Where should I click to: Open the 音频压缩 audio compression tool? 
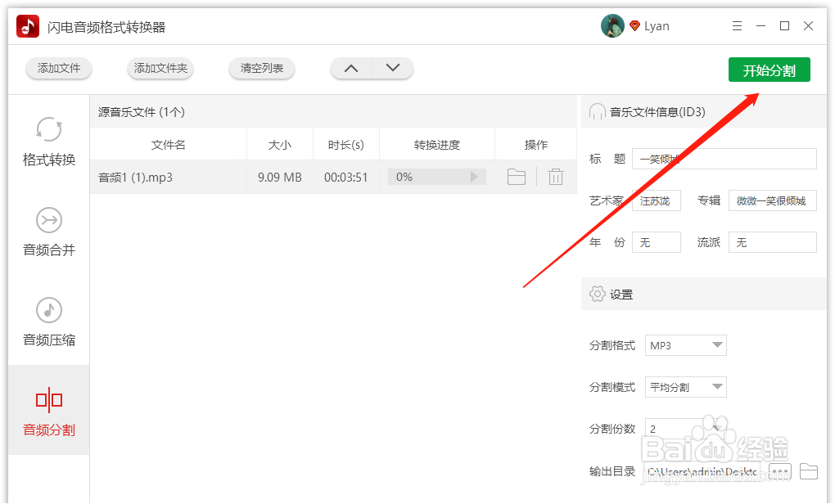coord(48,323)
